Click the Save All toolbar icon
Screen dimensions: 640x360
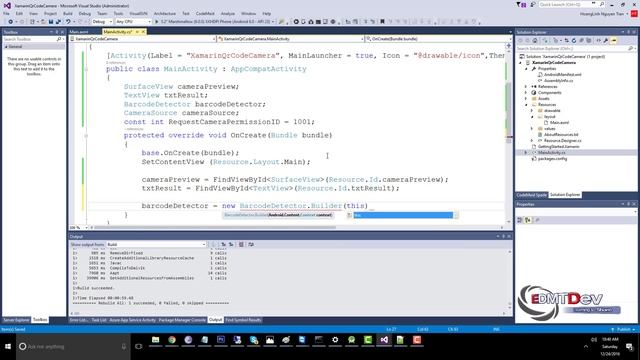point(58,22)
